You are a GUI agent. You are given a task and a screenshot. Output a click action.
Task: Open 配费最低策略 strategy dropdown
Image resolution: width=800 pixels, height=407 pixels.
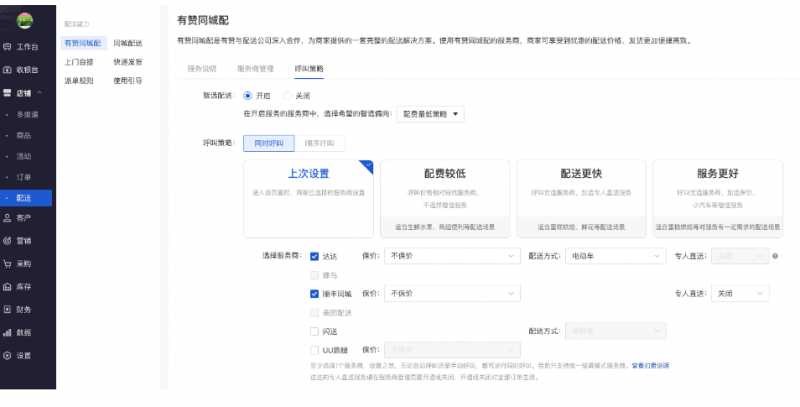click(431, 114)
